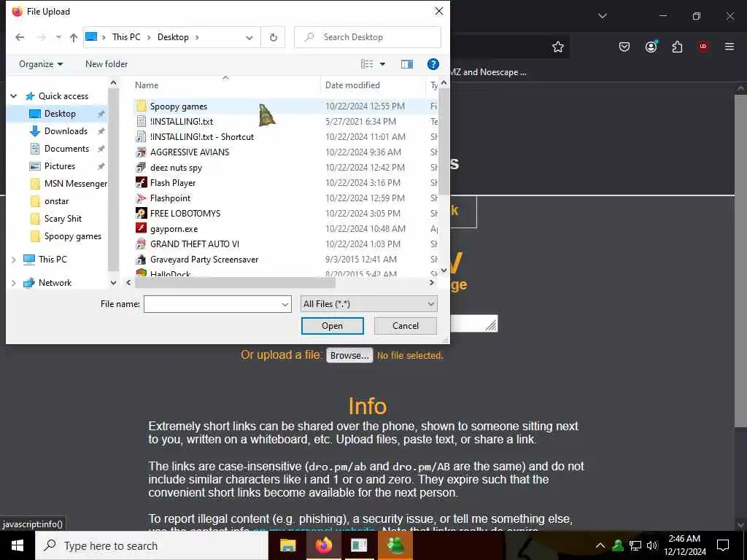Click Firefox icon in taskbar
The height and width of the screenshot is (560, 747).
click(x=323, y=545)
